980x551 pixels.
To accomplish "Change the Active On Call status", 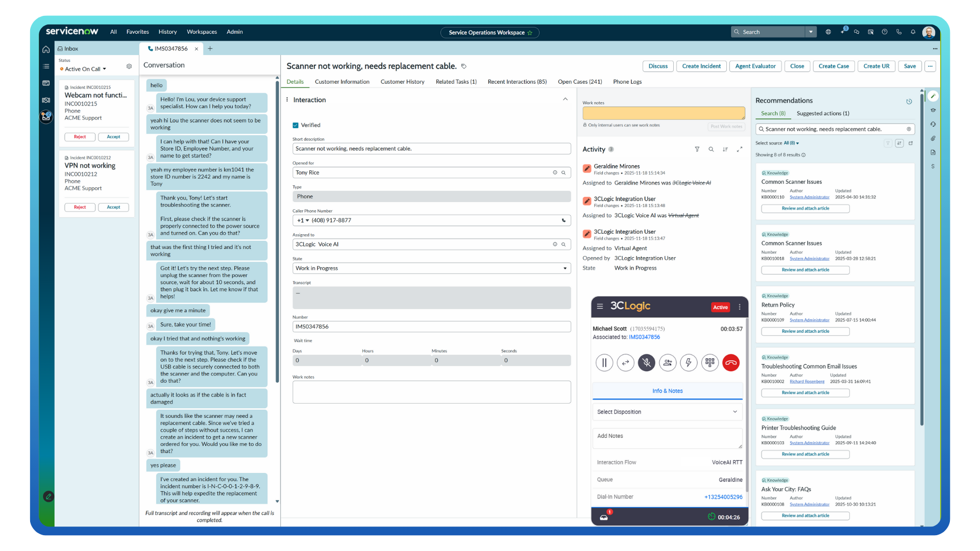I will (83, 69).
